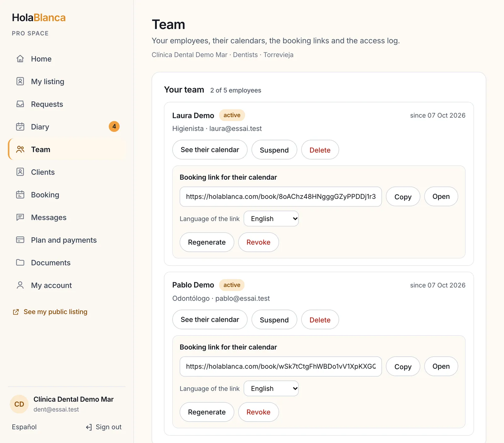Click the Diary calendar icon
Screen dimensions: 504x443
20,127
